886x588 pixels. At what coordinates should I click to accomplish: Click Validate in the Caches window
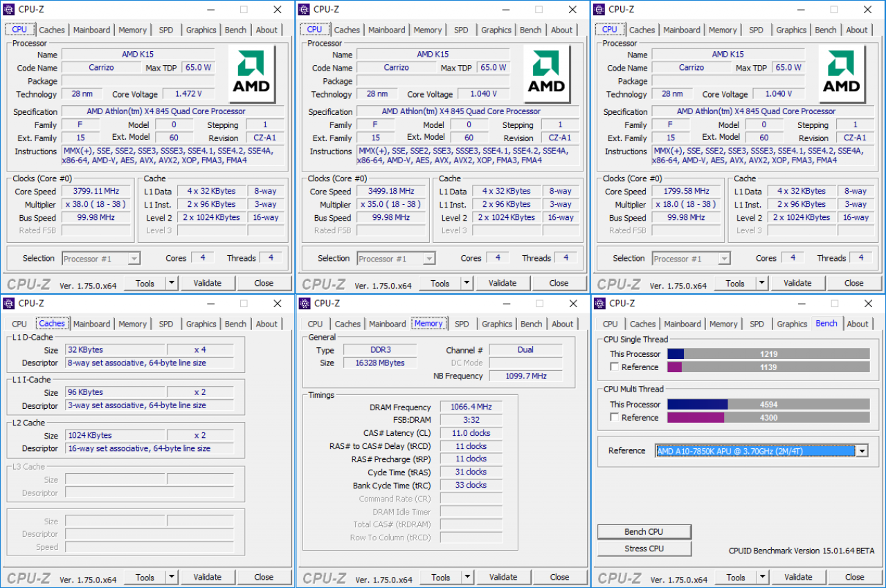coord(207,577)
